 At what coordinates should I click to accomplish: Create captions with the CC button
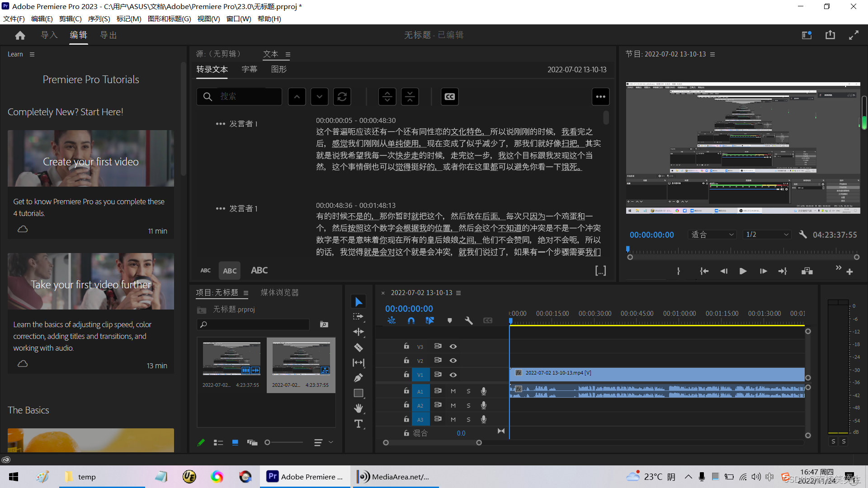tap(450, 97)
